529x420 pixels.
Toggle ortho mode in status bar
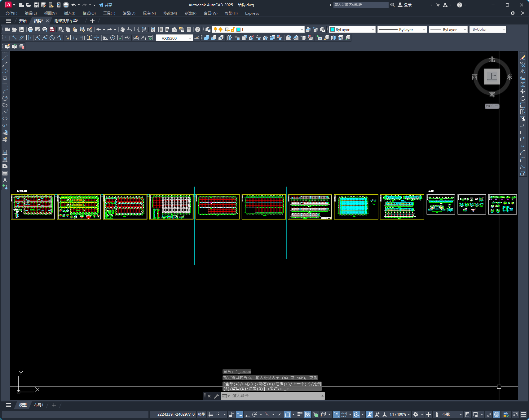(247, 414)
